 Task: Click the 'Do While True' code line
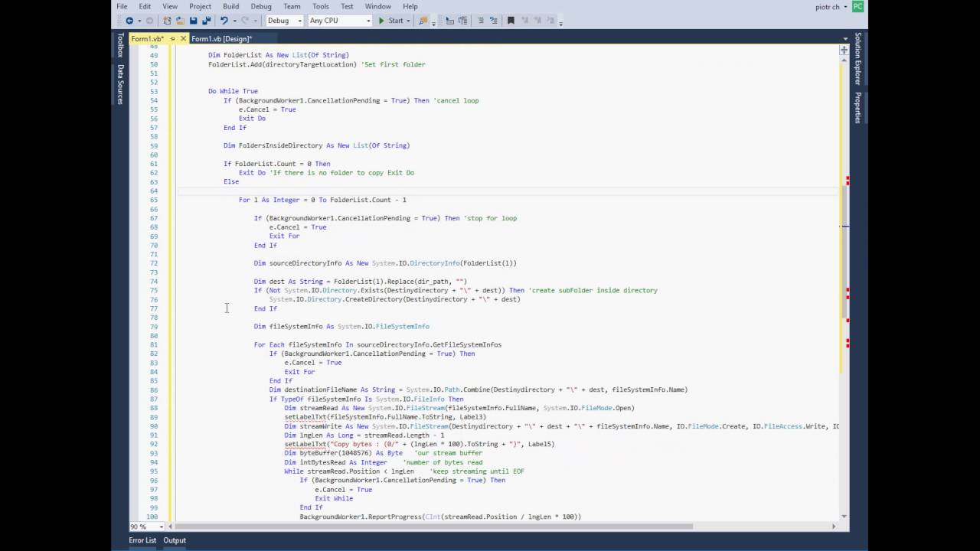click(233, 91)
